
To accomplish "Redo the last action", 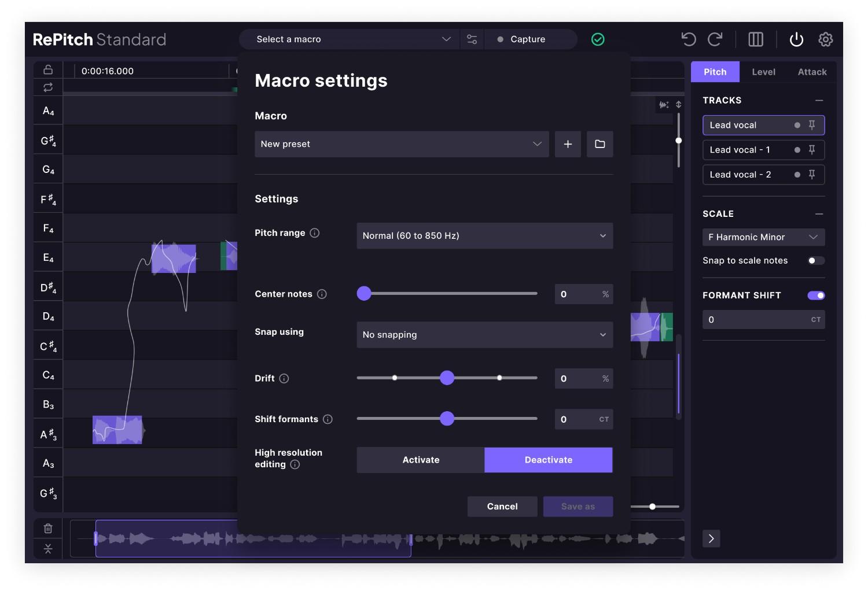I will [x=716, y=39].
